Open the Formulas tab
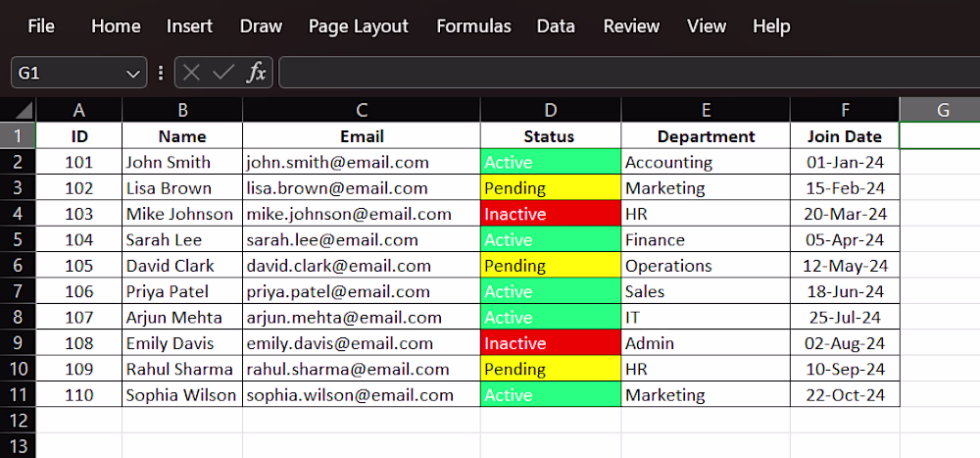The image size is (980, 458). [473, 26]
